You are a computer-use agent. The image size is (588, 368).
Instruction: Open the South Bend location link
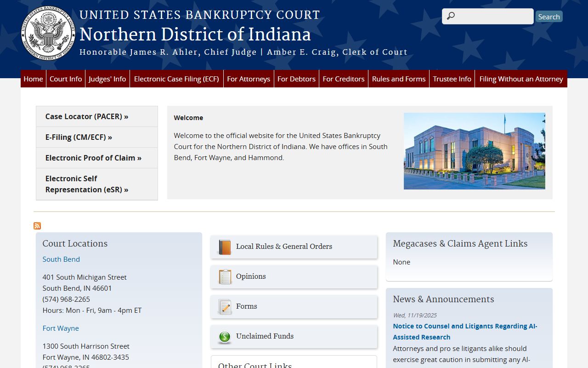pos(61,259)
